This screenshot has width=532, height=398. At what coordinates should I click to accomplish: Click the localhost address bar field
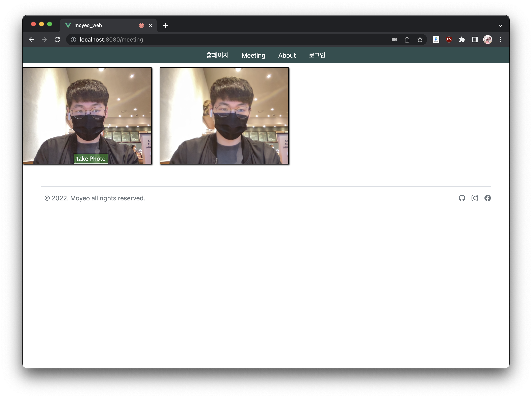pyautogui.click(x=216, y=40)
